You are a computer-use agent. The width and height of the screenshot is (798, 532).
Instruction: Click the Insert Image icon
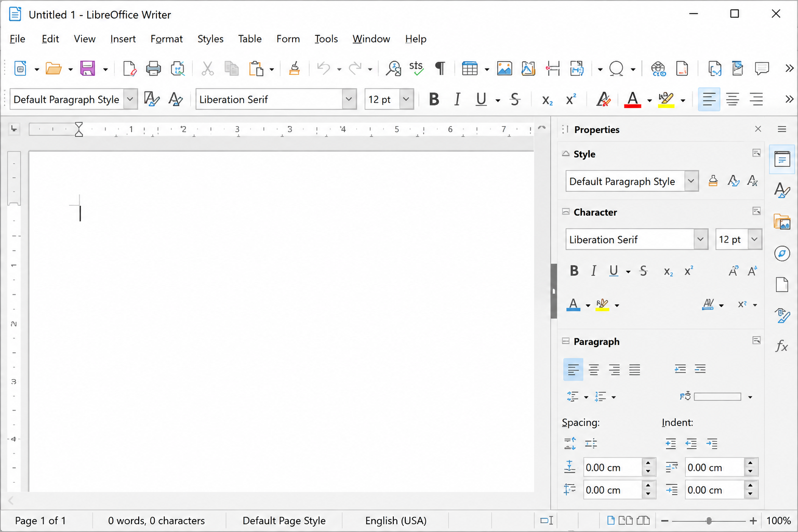(504, 69)
